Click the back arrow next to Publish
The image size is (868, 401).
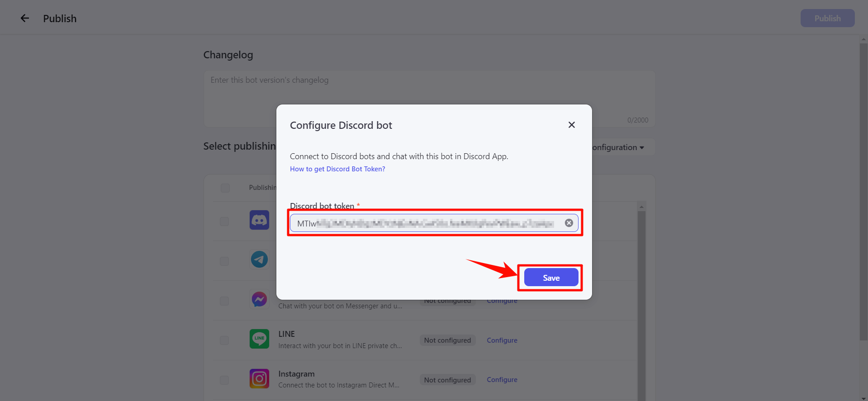point(25,18)
